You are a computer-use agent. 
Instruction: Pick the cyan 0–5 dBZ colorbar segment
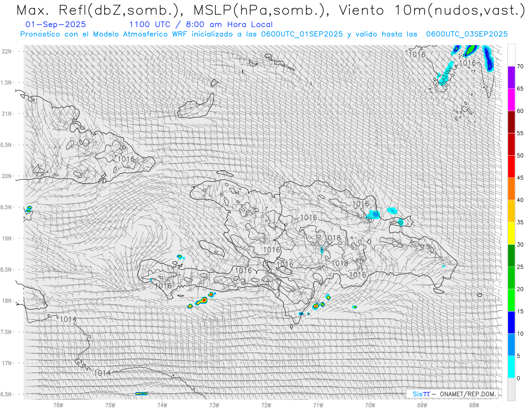(x=511, y=367)
